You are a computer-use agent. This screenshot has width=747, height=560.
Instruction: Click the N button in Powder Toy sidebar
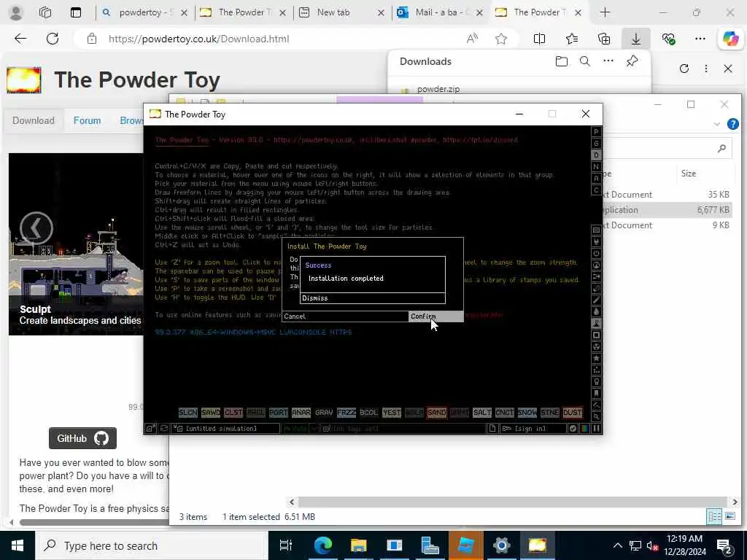click(x=596, y=167)
